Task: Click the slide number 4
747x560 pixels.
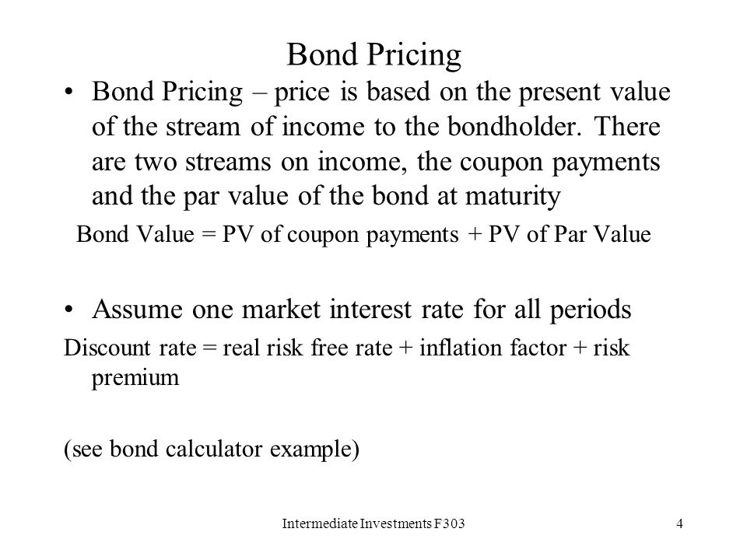Action: [x=680, y=523]
